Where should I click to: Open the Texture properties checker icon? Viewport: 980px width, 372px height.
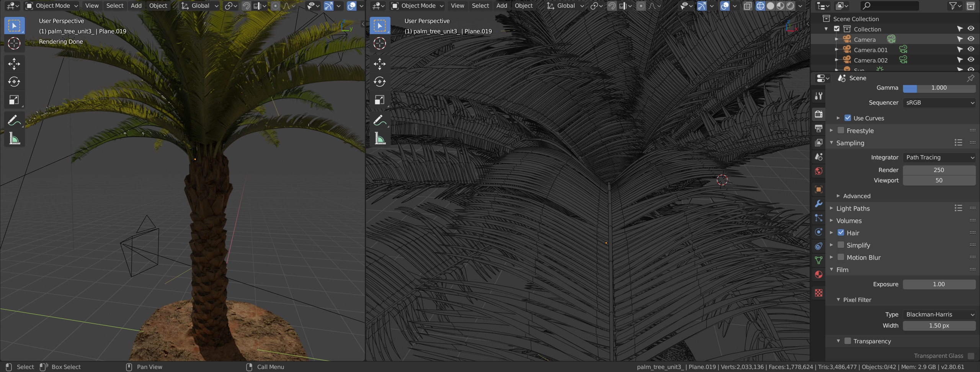click(x=818, y=293)
